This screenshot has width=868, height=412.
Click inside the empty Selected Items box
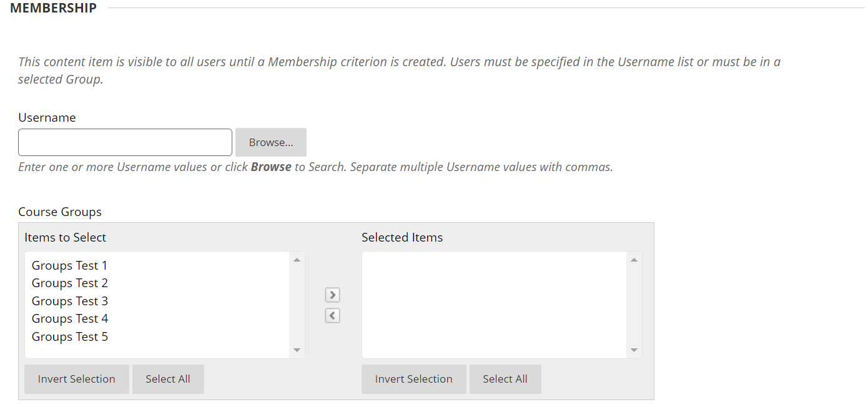tap(495, 305)
